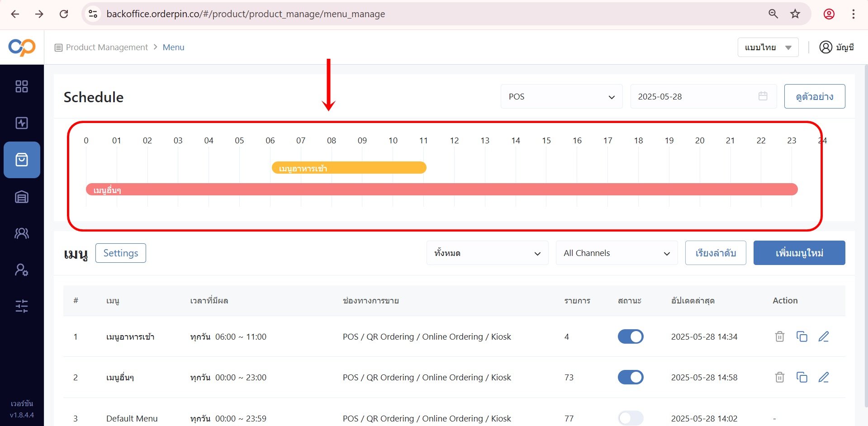The image size is (868, 426).
Task: Click the รายการ column header
Action: [577, 301]
